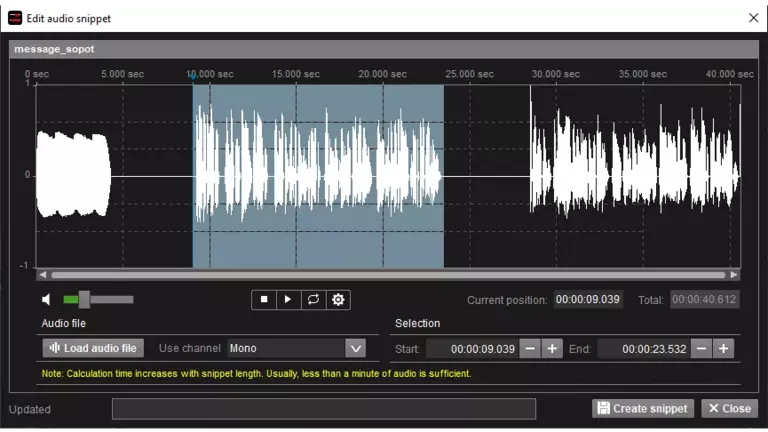Increase selection Start time with plus
This screenshot has height=432, width=768.
(552, 348)
